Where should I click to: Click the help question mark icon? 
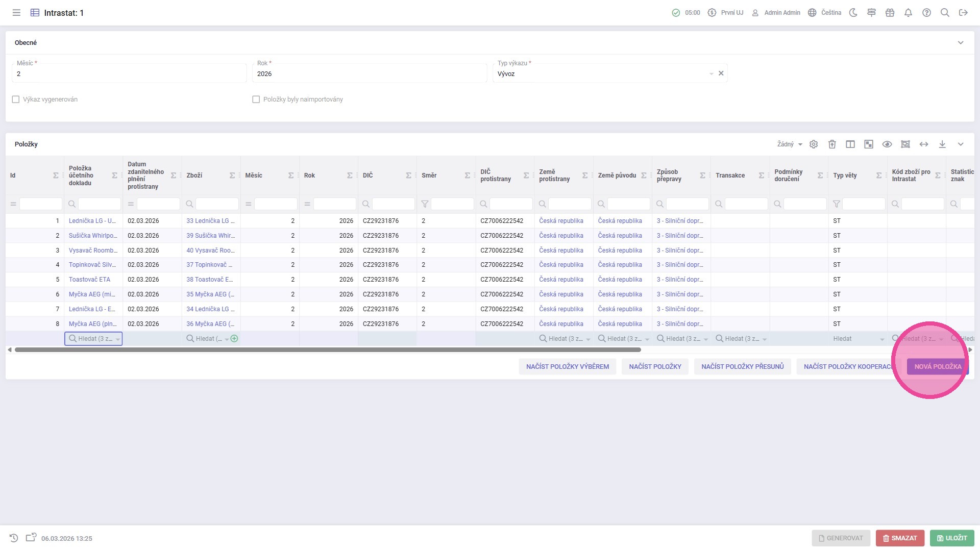[926, 13]
